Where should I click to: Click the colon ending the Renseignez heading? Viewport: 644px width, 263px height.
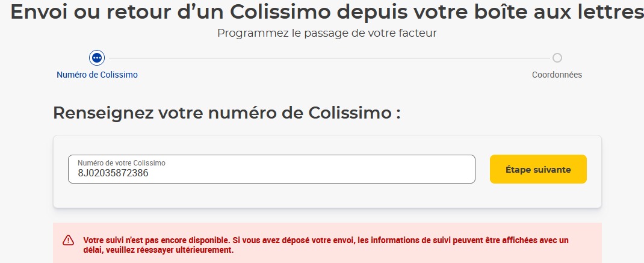398,114
